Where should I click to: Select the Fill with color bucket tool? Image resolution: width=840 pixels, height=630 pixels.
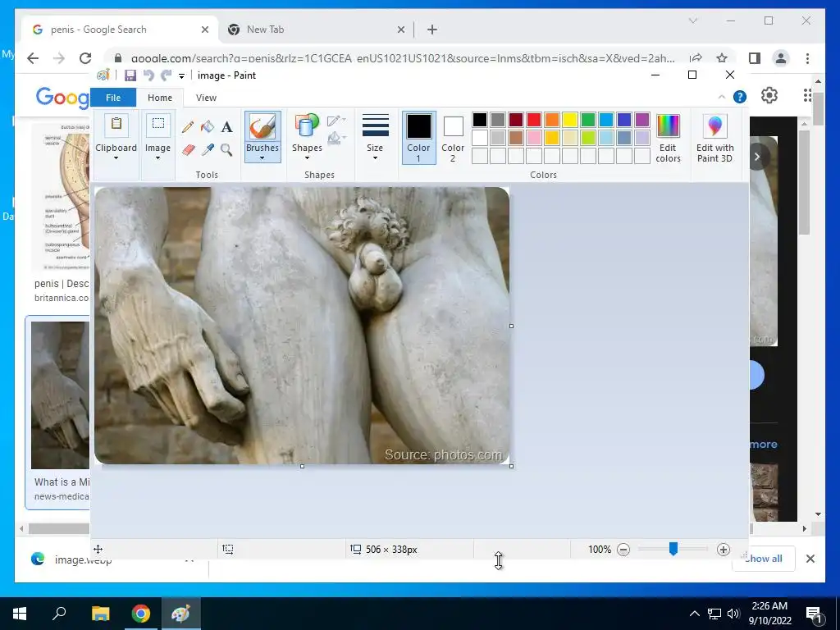(x=208, y=127)
